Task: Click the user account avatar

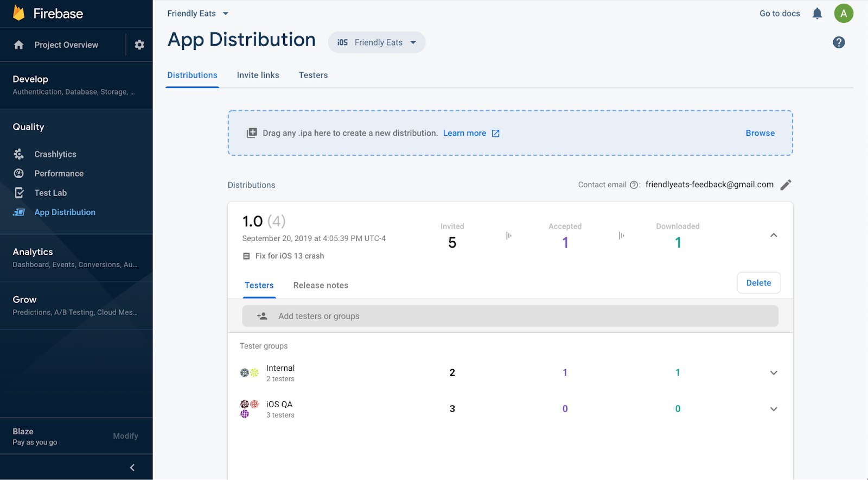Action: click(844, 14)
